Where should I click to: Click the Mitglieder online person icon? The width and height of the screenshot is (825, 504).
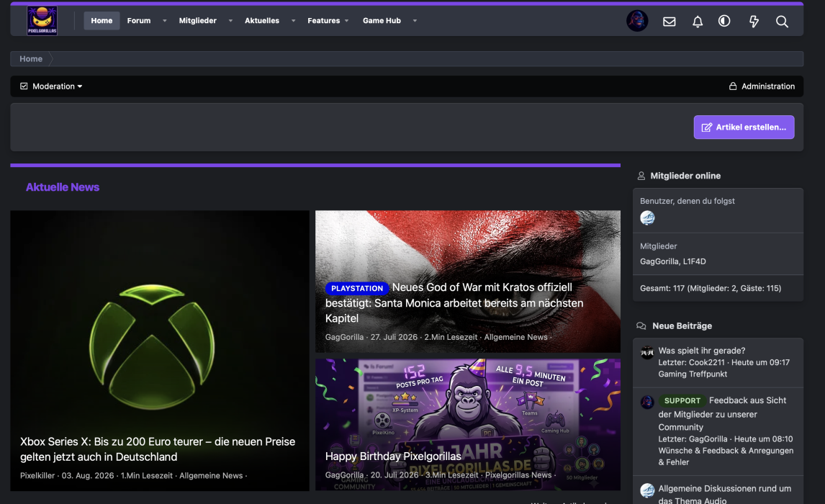click(x=641, y=176)
